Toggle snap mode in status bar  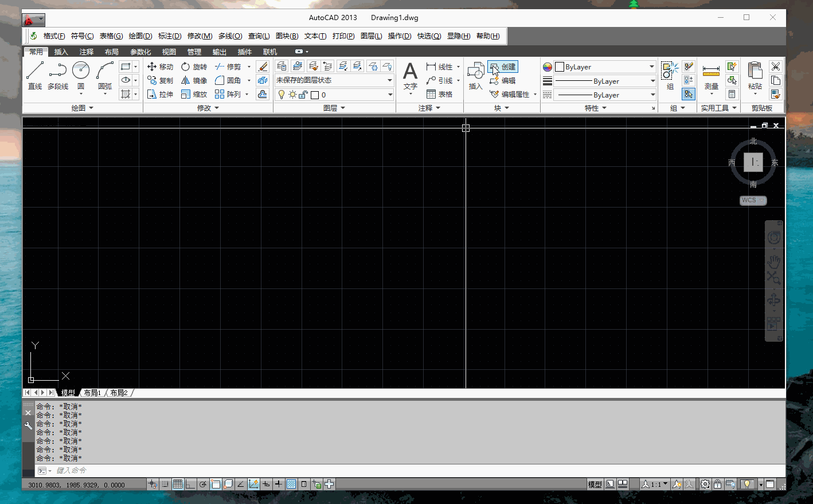click(165, 484)
